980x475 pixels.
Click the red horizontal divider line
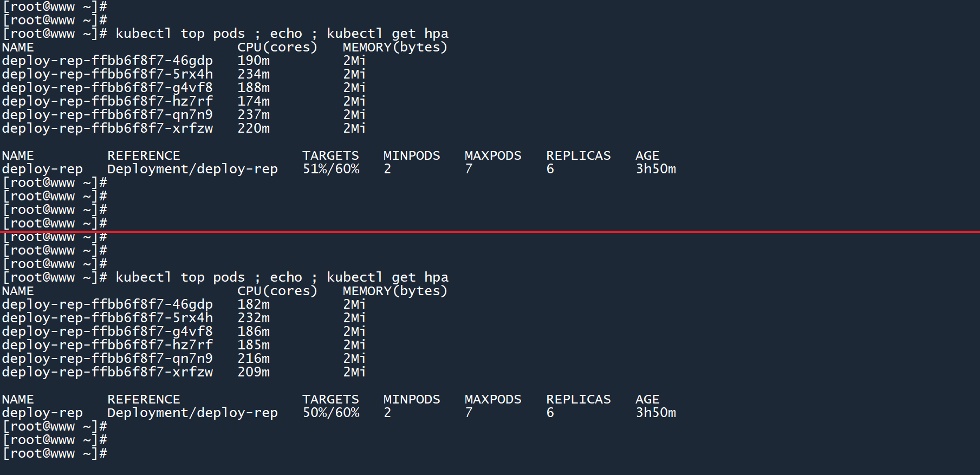(x=490, y=232)
